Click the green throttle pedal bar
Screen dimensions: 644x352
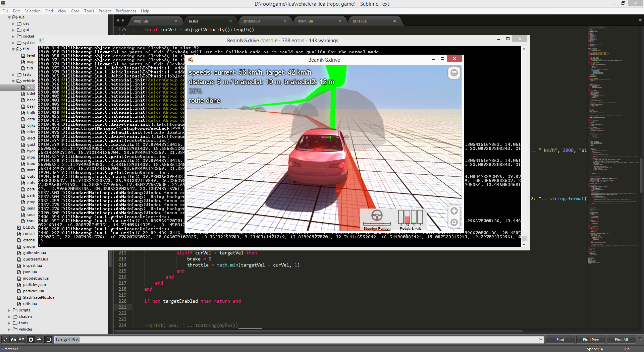(414, 217)
